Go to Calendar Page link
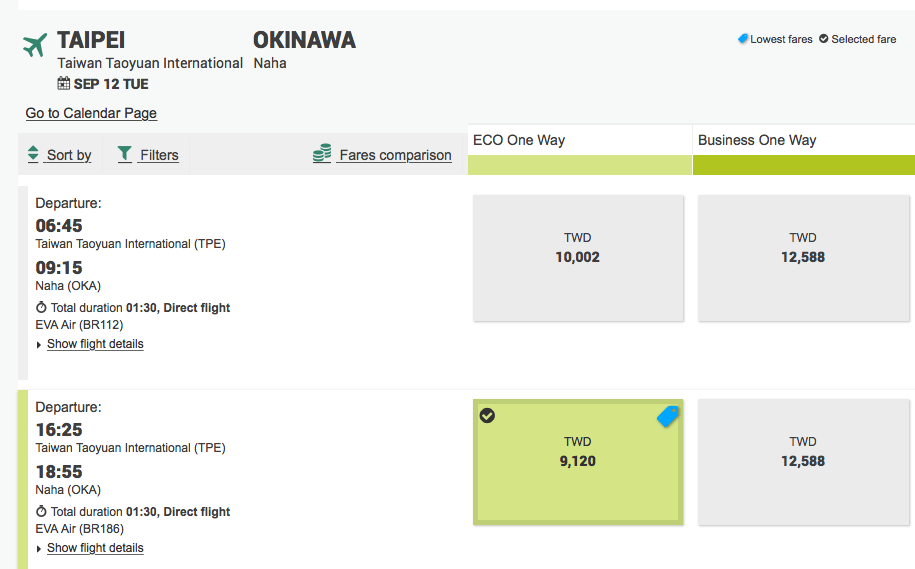 (91, 113)
